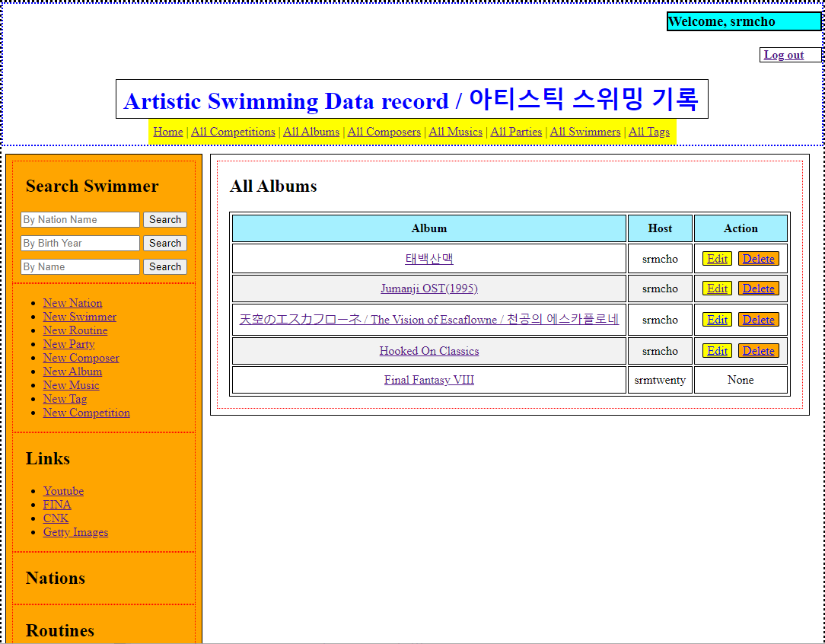Open the Getty Images link

[x=75, y=531]
